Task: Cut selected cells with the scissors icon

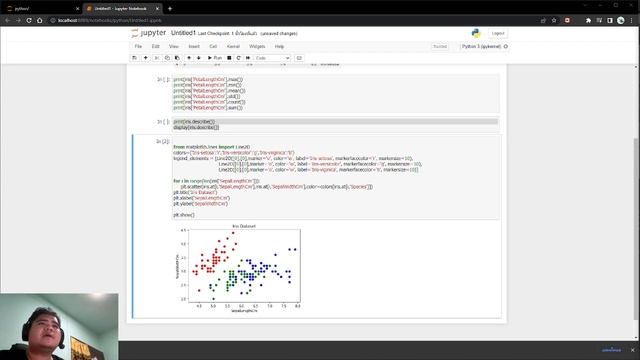Action: point(157,58)
